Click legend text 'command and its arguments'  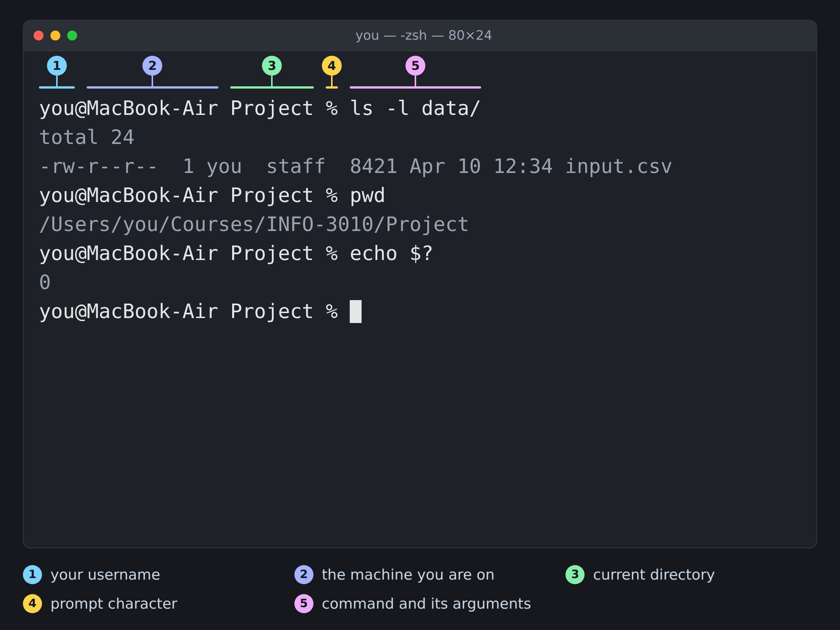pos(426,604)
